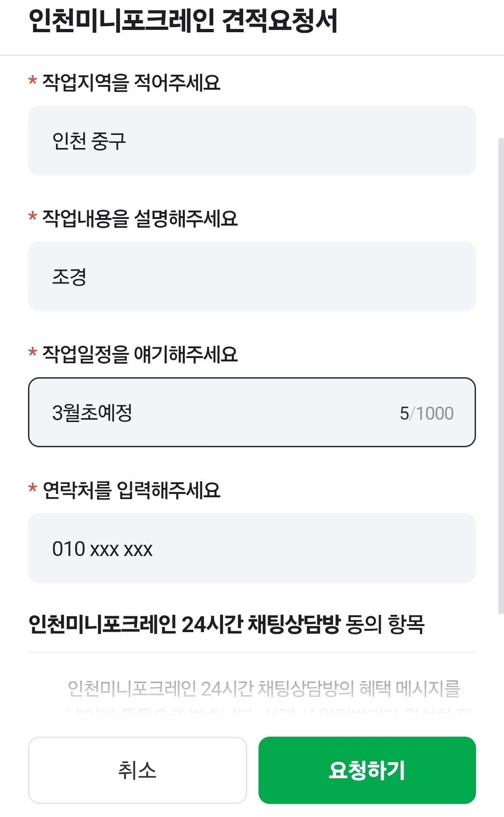Click the red asterisk beside 작업지역 label

(x=33, y=81)
